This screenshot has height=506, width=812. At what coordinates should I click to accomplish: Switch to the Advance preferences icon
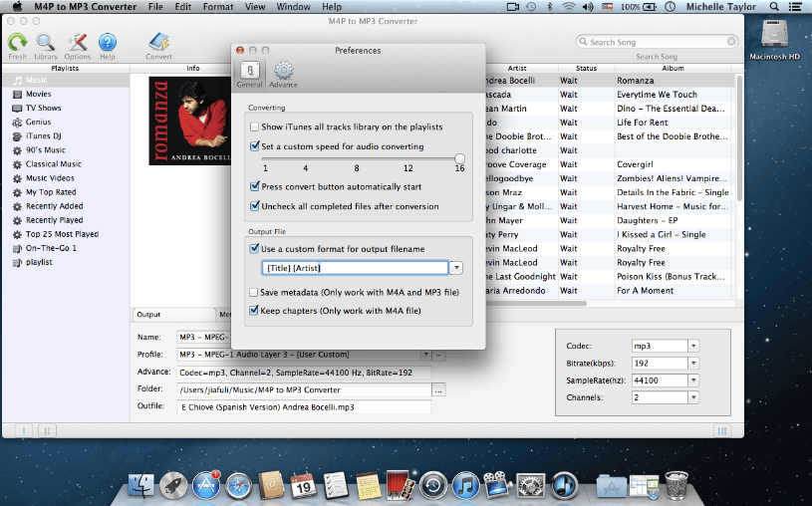point(283,70)
